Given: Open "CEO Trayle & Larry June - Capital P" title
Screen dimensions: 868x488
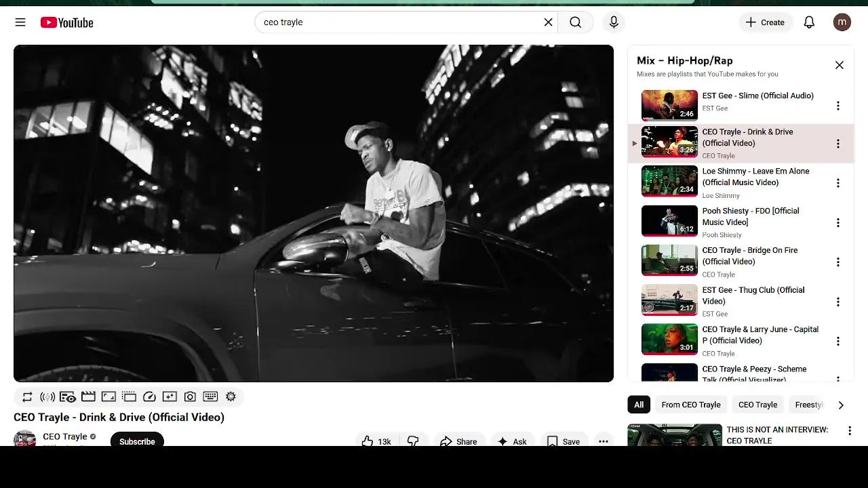Looking at the screenshot, I should tap(760, 335).
